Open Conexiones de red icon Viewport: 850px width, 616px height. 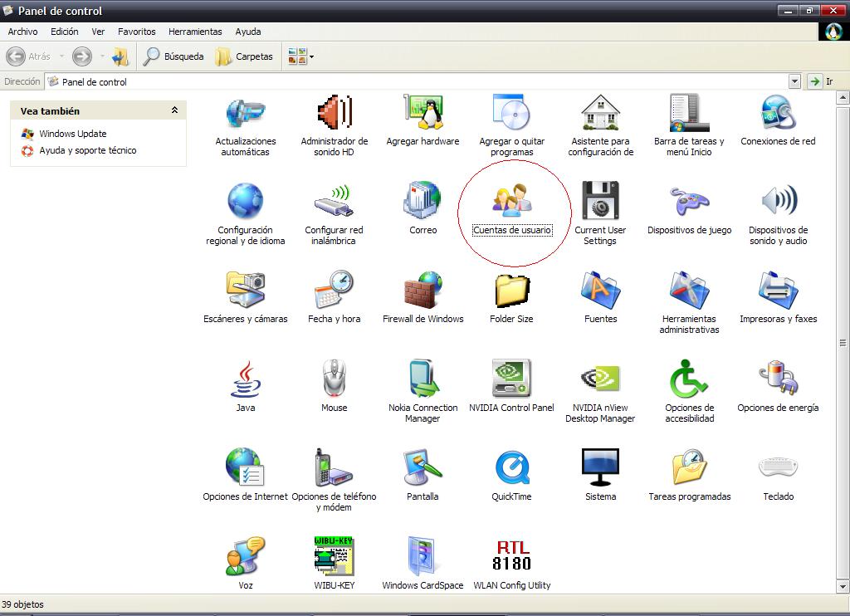778,113
